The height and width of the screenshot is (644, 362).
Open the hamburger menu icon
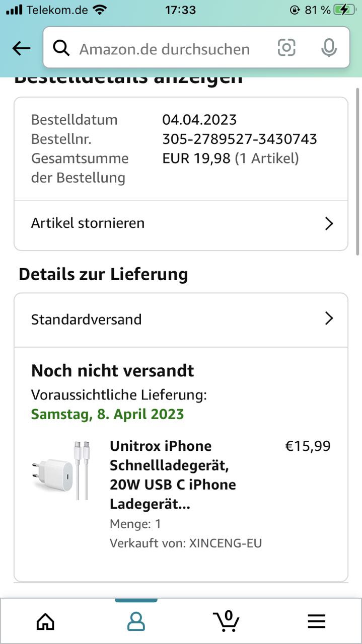tap(316, 622)
